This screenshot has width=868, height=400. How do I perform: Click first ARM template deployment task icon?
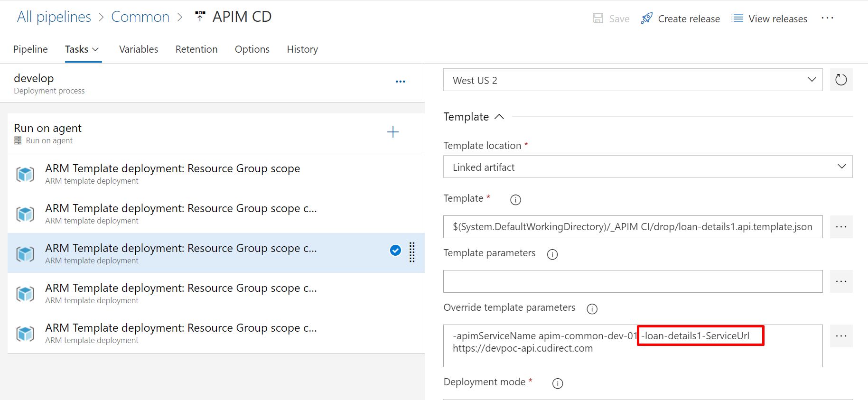coord(25,174)
